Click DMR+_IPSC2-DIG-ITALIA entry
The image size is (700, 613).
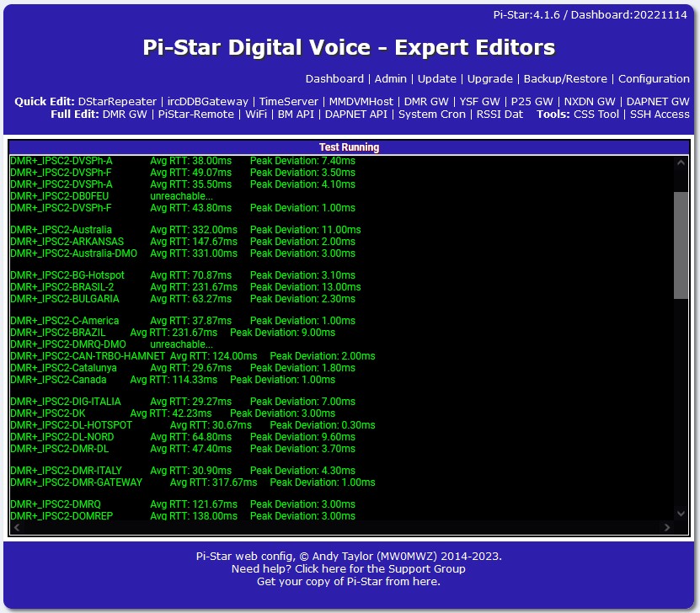pyautogui.click(x=183, y=402)
